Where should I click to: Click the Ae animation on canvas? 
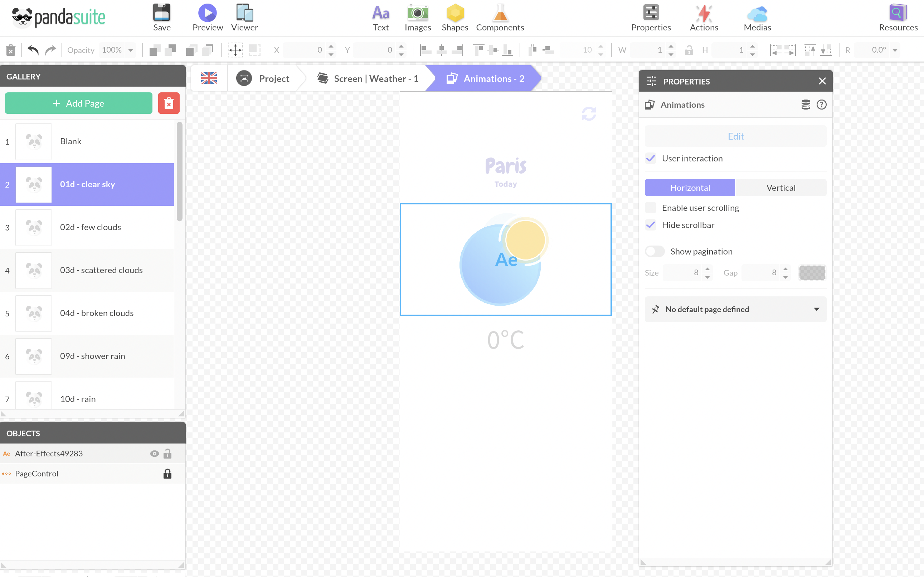pyautogui.click(x=506, y=260)
